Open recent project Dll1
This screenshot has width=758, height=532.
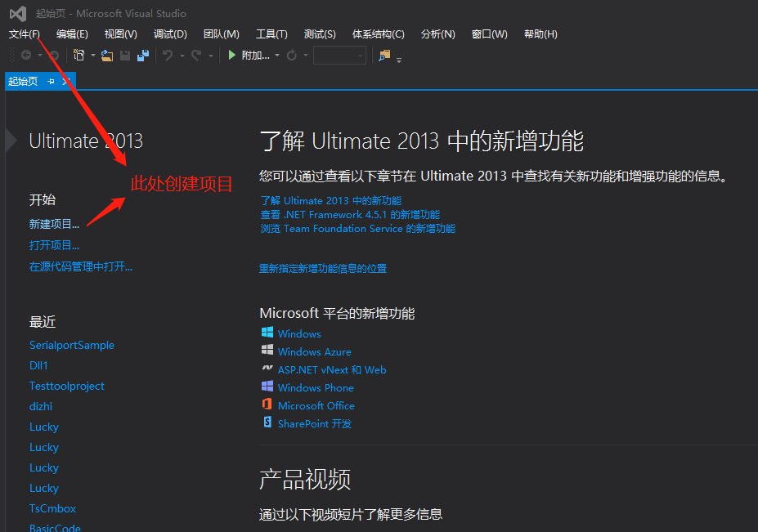tap(38, 365)
